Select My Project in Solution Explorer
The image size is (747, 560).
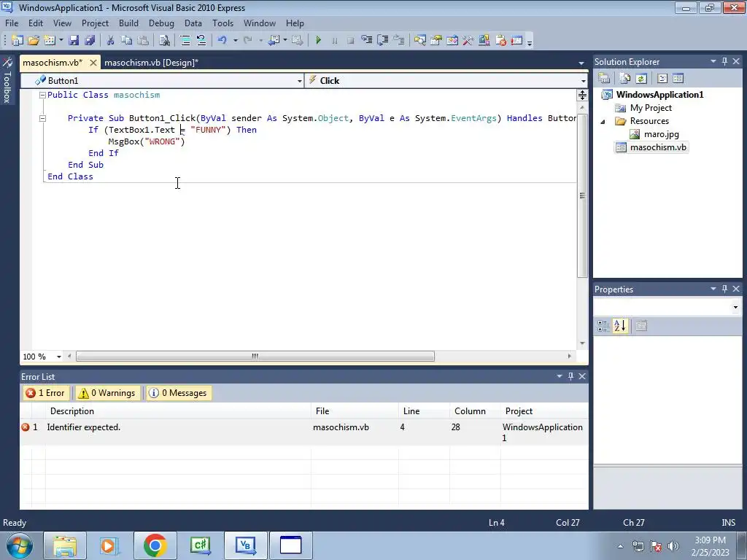[651, 108]
